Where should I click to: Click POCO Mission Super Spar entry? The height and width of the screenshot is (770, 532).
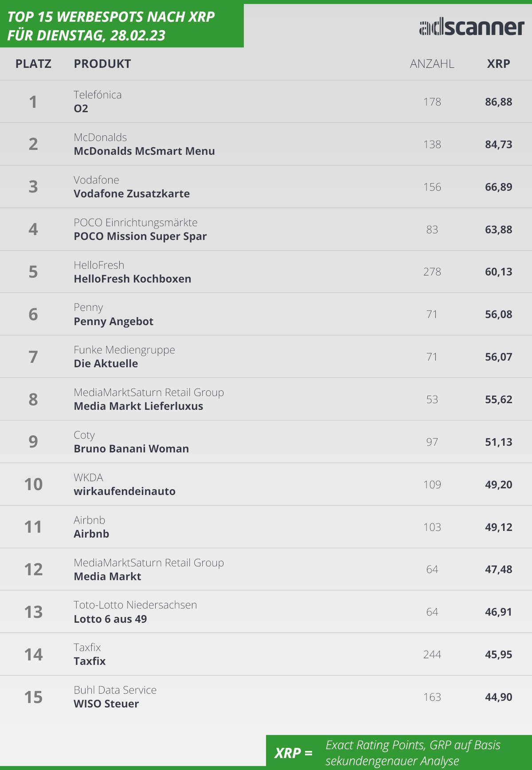[x=140, y=236]
